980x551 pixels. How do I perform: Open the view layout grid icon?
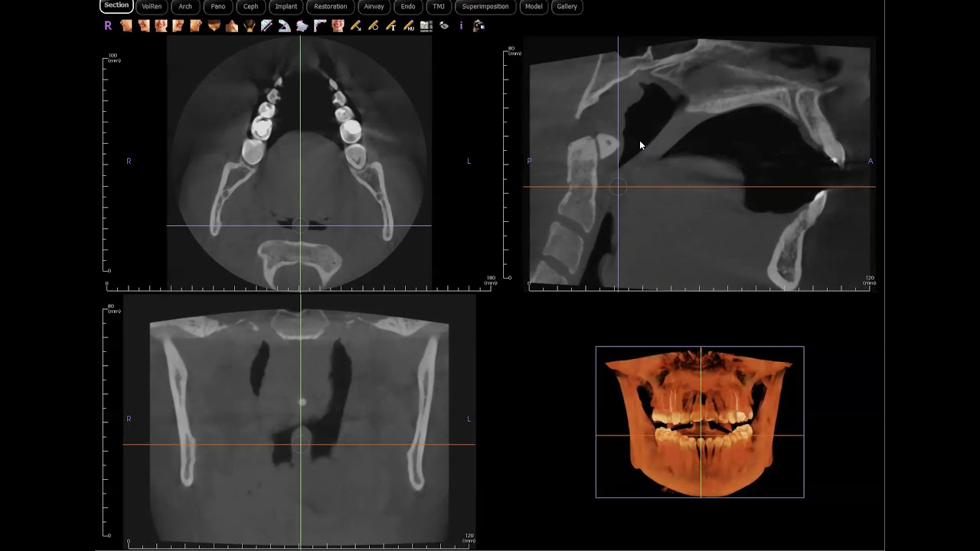coord(426,25)
